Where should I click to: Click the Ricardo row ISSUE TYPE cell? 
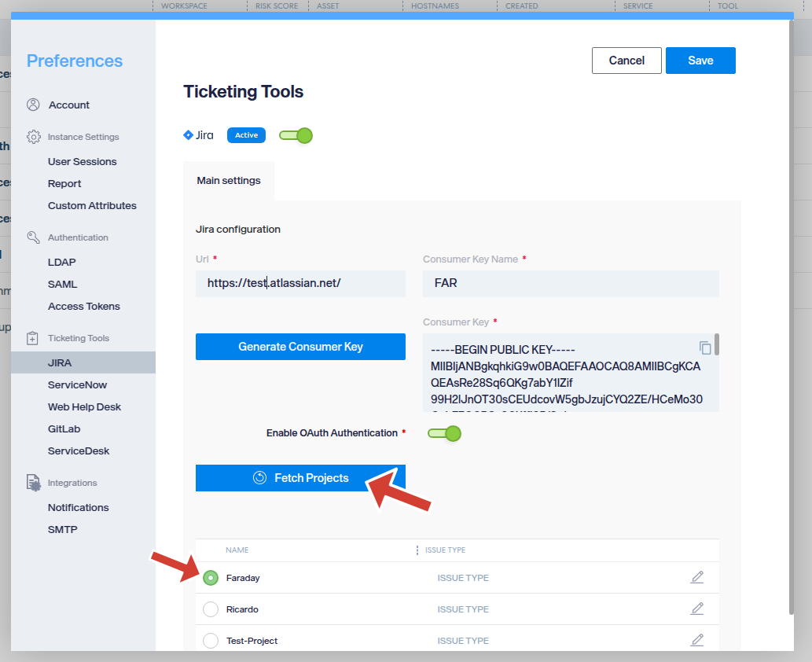pos(463,609)
